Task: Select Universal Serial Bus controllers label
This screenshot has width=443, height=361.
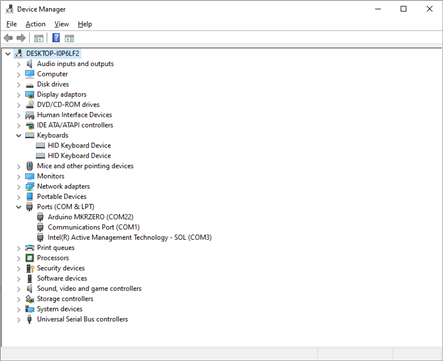Action: click(82, 319)
